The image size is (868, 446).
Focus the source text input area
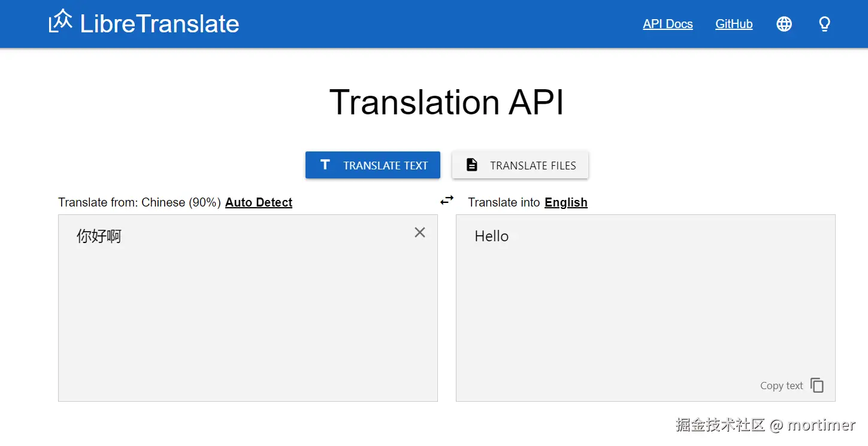point(248,308)
